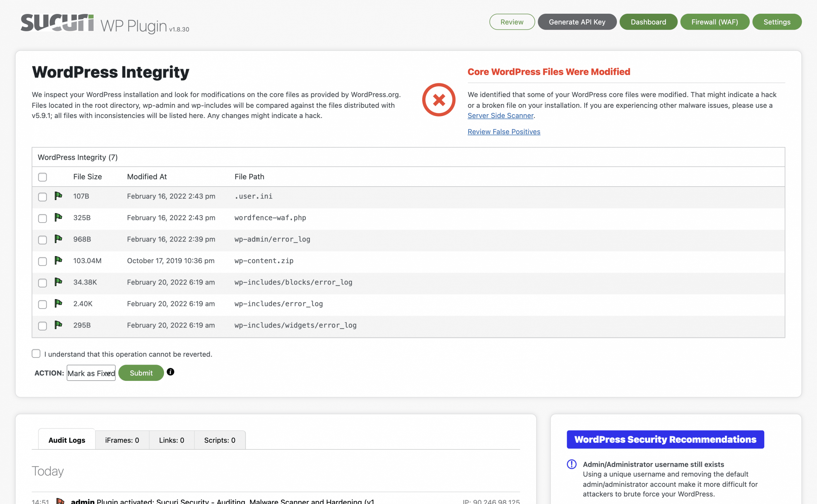817x504 pixels.
Task: Click the flag icon for wp-content.zip
Action: click(x=58, y=261)
